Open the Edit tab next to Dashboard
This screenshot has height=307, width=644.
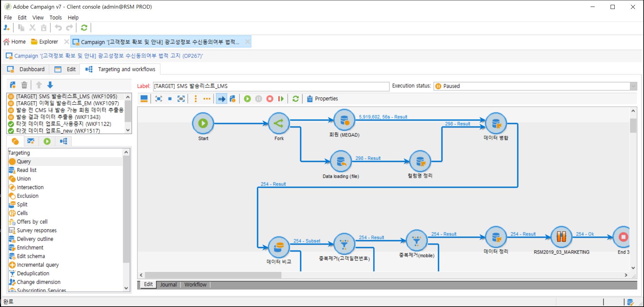65,69
